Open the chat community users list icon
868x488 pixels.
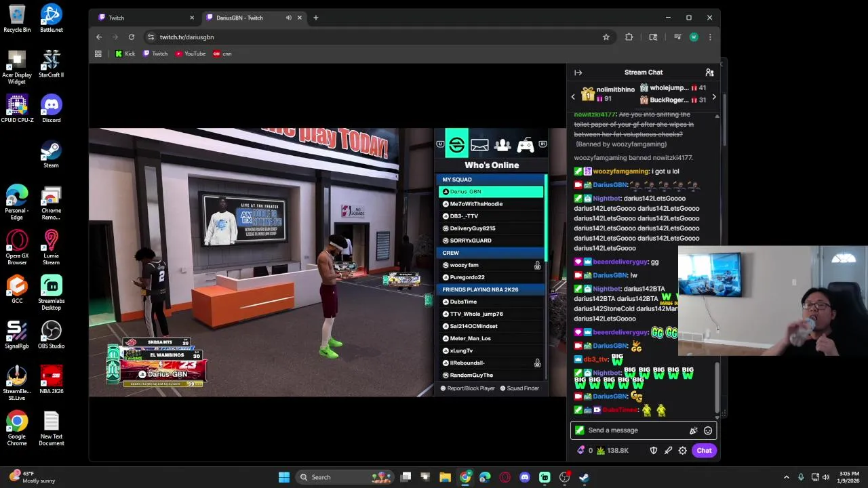(709, 73)
